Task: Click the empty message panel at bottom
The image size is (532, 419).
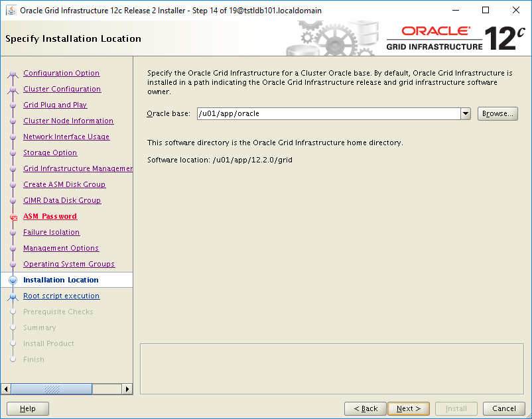Action: (x=332, y=369)
